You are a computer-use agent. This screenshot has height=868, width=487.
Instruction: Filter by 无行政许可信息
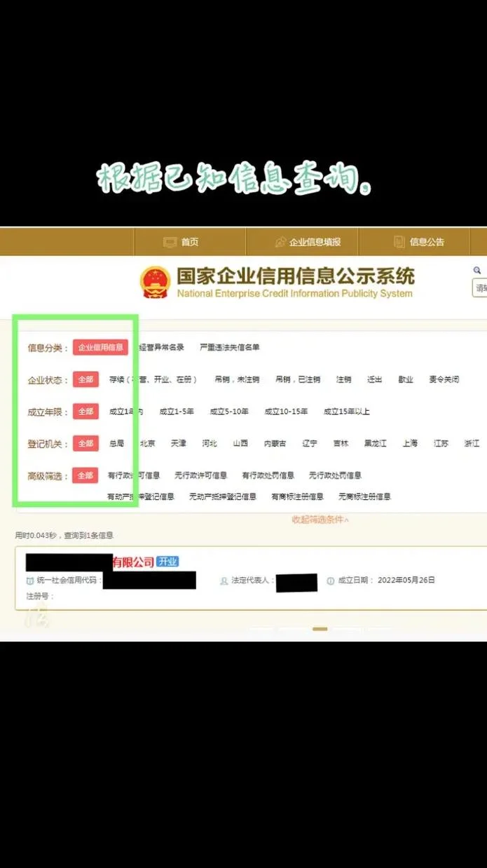coord(201,475)
